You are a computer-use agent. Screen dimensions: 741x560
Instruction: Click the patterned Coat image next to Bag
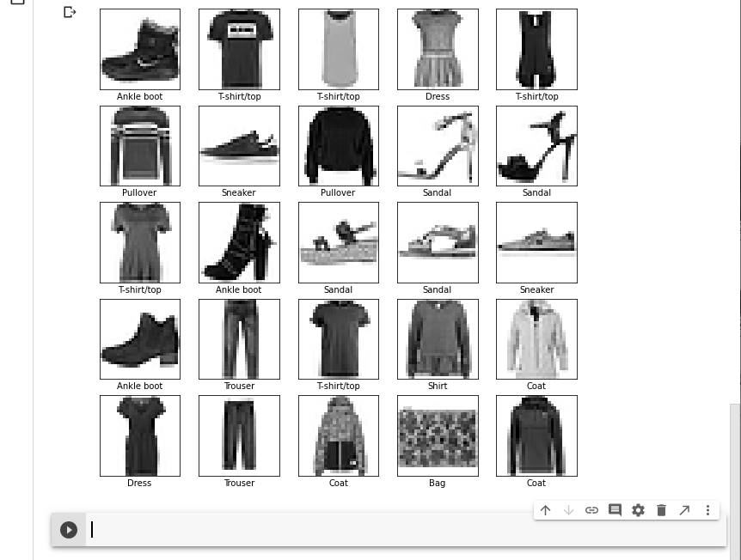[x=339, y=435]
